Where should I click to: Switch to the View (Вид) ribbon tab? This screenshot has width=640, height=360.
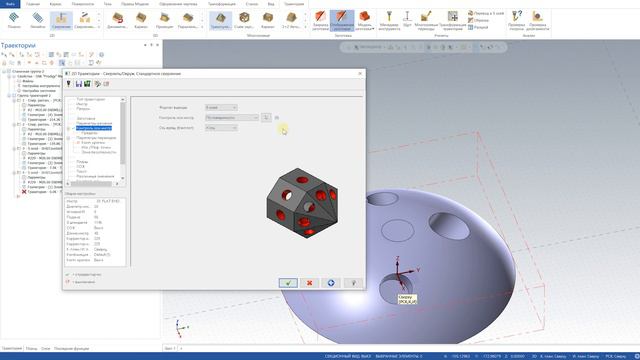coord(271,4)
